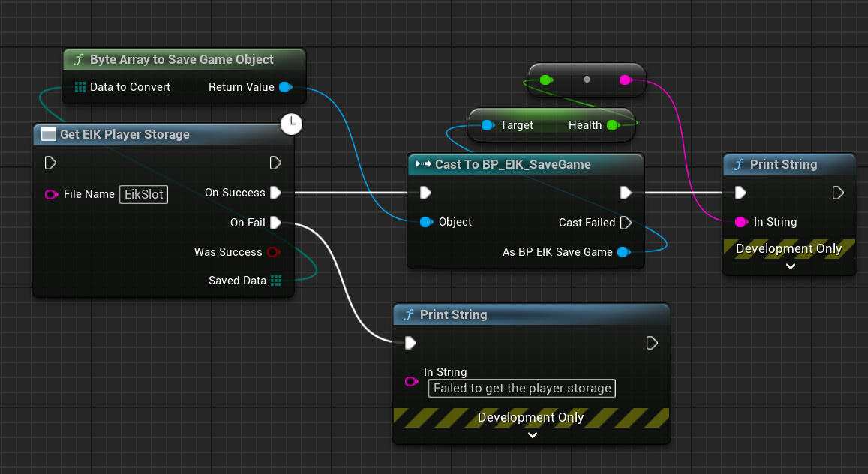Screen dimensions: 868x474
Task: Select the Saved Data array output pin
Action: 276,280
